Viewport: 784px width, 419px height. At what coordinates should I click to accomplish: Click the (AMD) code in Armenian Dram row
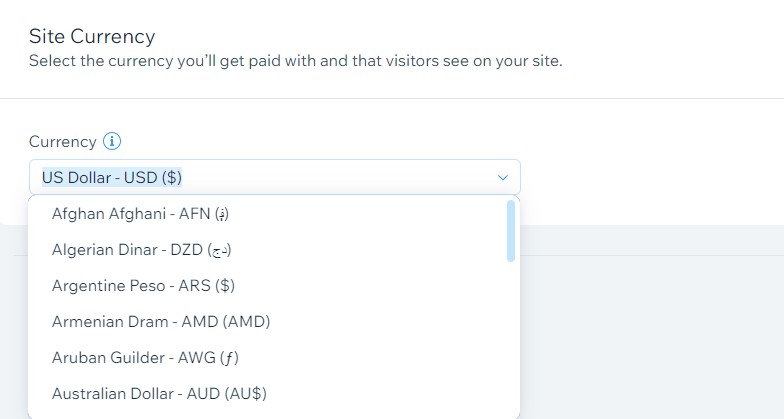246,322
